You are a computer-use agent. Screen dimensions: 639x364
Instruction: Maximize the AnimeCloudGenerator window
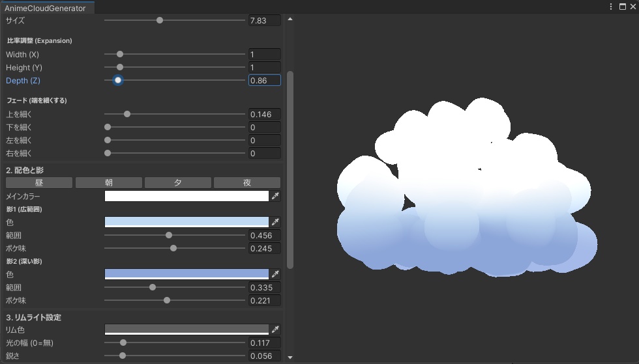(x=623, y=7)
